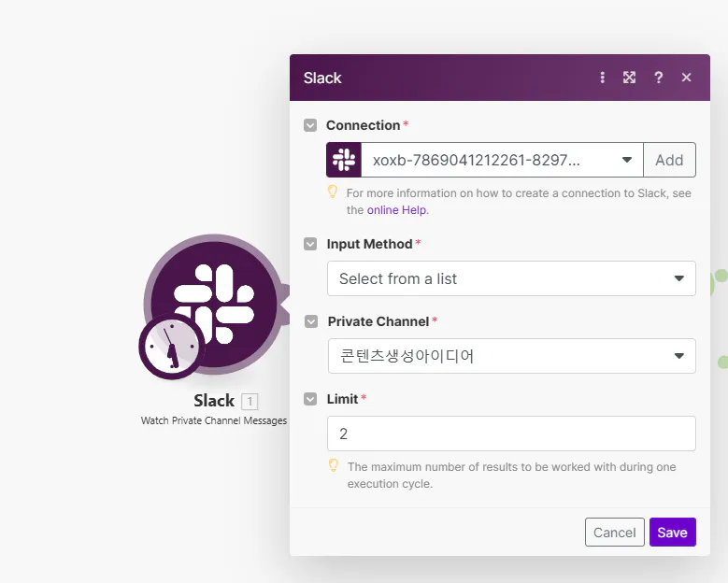Open help with the question mark icon
728x583 pixels.
coord(658,78)
